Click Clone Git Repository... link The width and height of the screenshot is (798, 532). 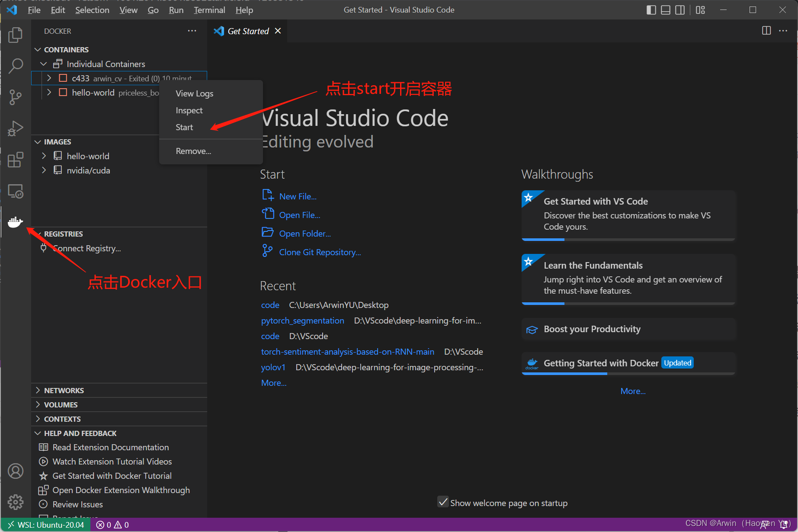pos(320,252)
